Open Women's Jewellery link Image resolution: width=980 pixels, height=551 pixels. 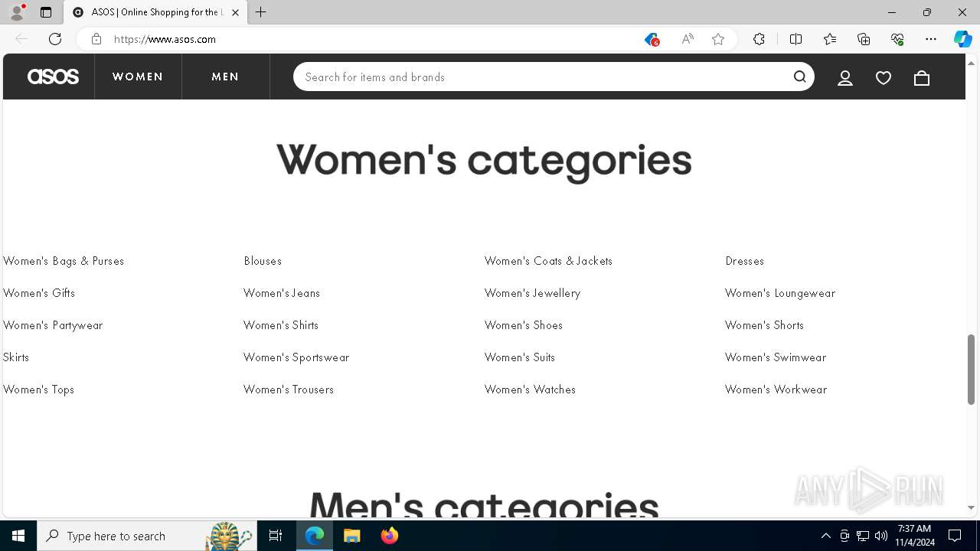click(532, 293)
